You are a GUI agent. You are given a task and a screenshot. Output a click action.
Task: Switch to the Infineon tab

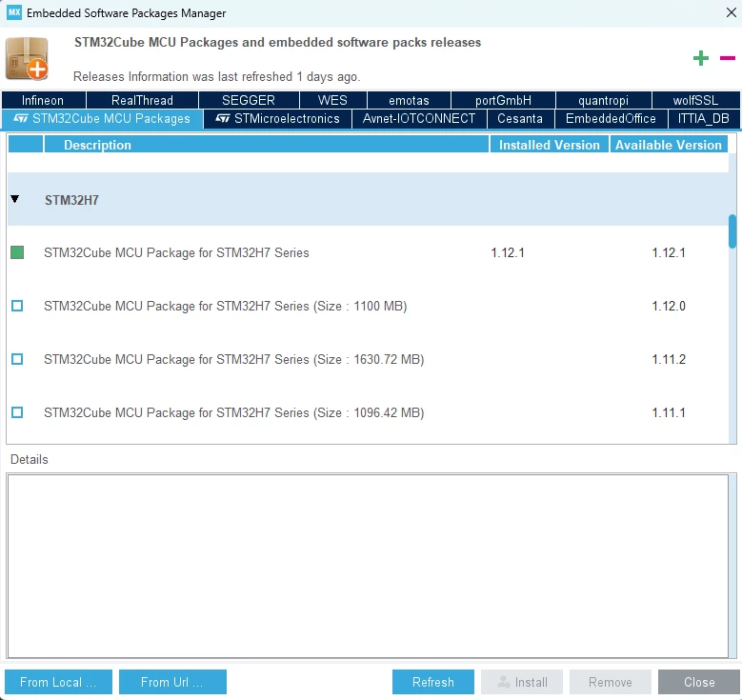pyautogui.click(x=44, y=100)
